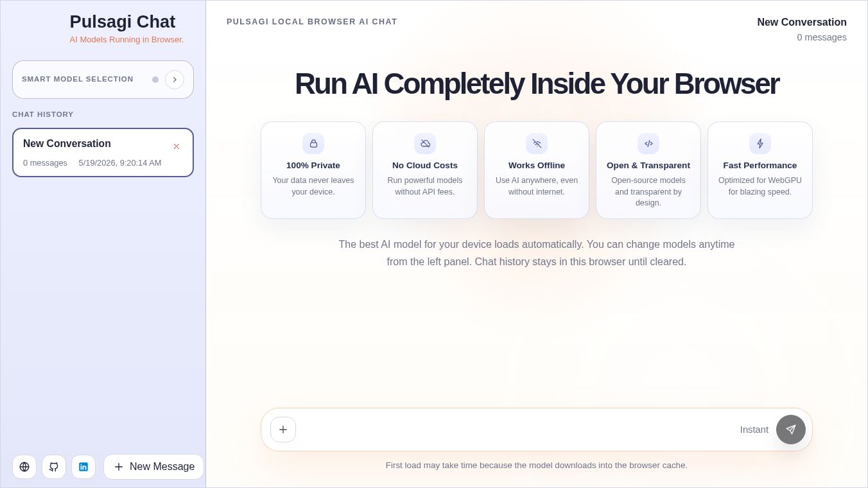
Task: Select New Conversation in chat history
Action: tap(103, 152)
